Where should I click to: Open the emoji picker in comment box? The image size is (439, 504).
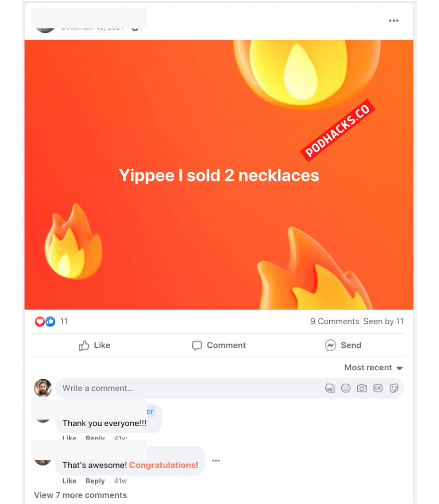point(346,388)
